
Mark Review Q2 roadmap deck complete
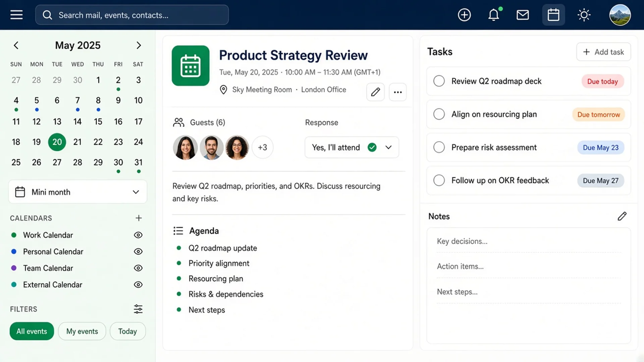click(x=439, y=81)
